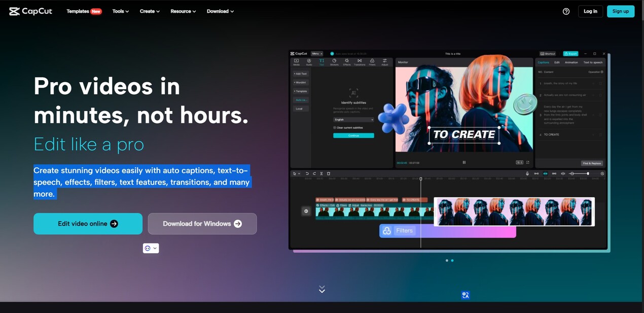This screenshot has width=644, height=313.
Task: Open the Create dropdown in the navigation
Action: [x=150, y=11]
